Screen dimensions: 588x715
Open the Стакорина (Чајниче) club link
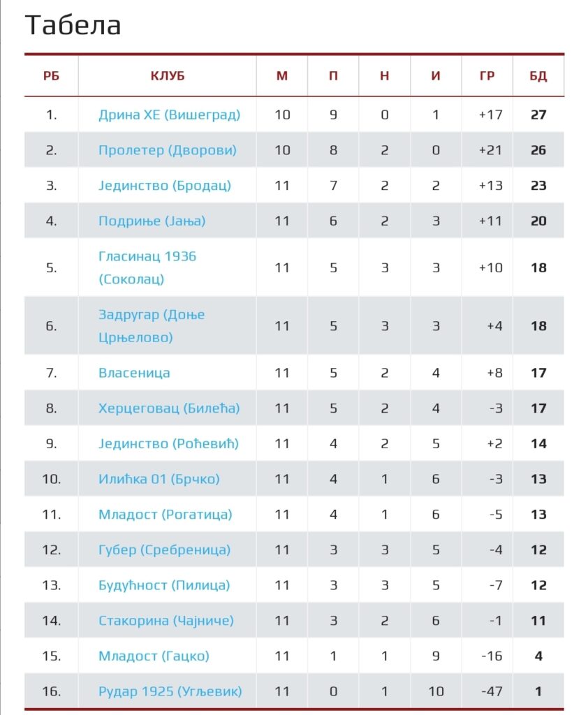pos(166,621)
